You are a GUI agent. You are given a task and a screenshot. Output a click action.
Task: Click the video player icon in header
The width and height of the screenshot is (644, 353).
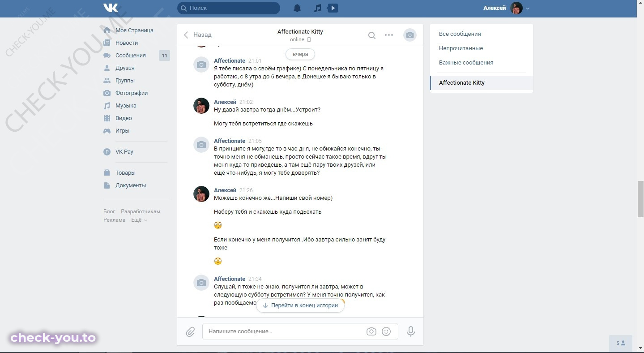(x=333, y=8)
